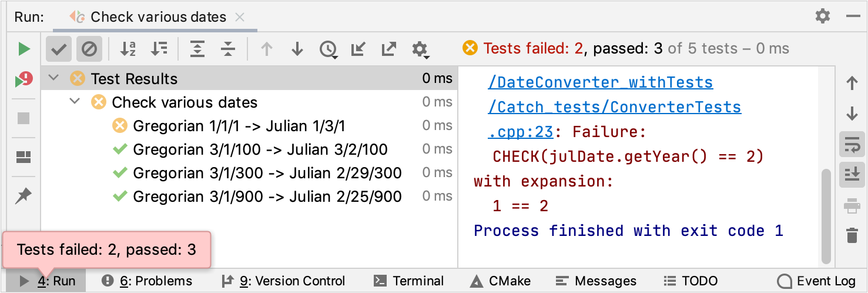Open test runner settings gear dropdown
This screenshot has height=293, width=868.
click(x=420, y=49)
